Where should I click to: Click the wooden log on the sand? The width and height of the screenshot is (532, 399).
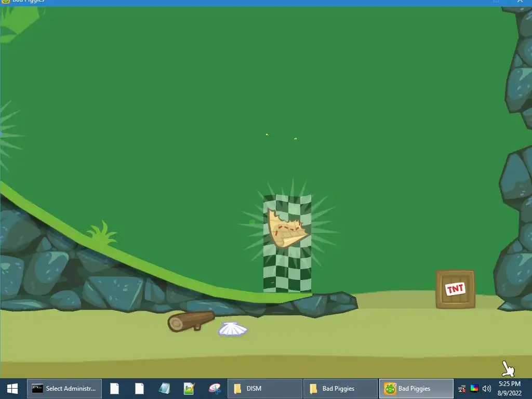191,321
